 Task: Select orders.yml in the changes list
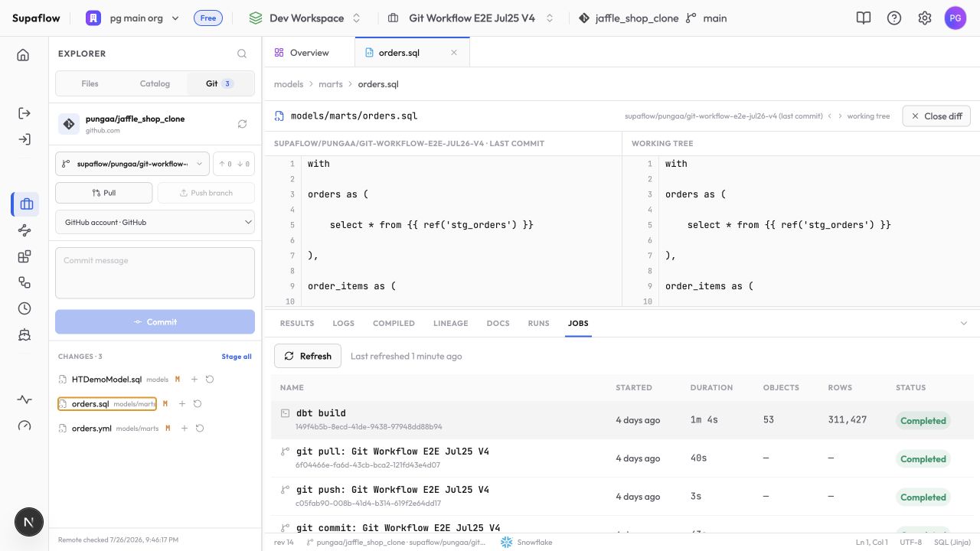click(91, 429)
